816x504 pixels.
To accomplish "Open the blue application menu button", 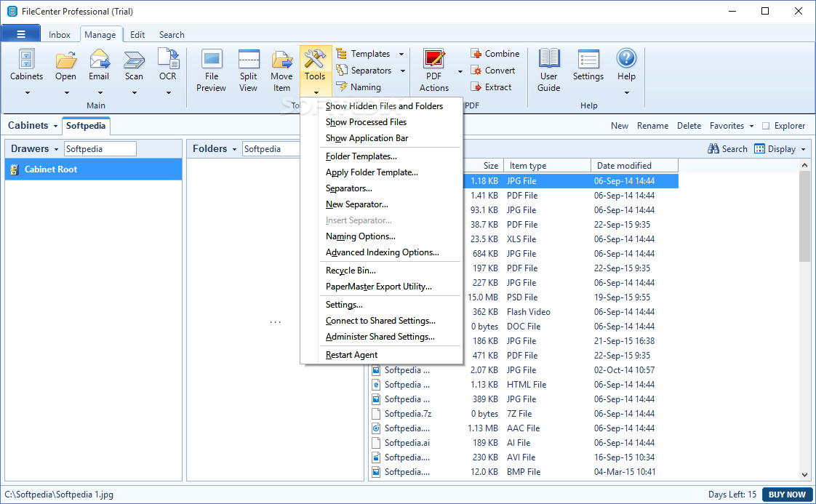I will click(x=21, y=34).
